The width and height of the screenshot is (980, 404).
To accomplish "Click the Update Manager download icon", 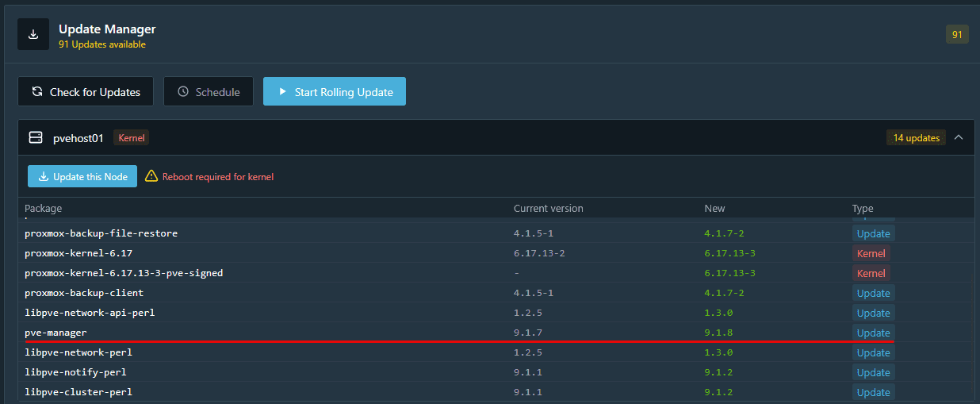I will (x=33, y=34).
